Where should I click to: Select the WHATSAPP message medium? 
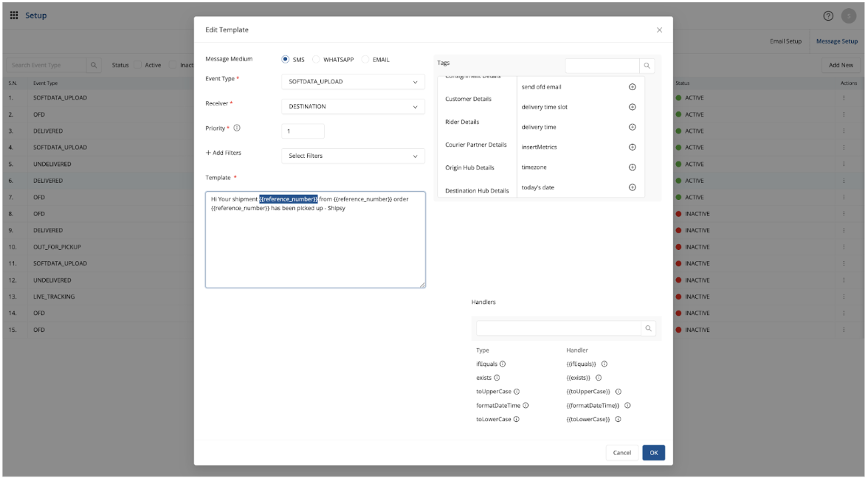(316, 60)
